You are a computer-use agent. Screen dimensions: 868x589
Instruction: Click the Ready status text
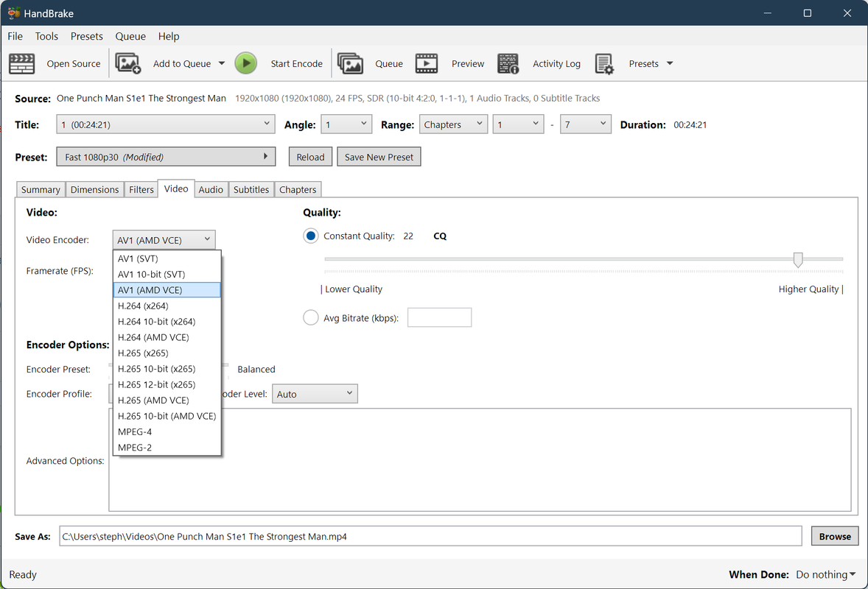(x=23, y=574)
